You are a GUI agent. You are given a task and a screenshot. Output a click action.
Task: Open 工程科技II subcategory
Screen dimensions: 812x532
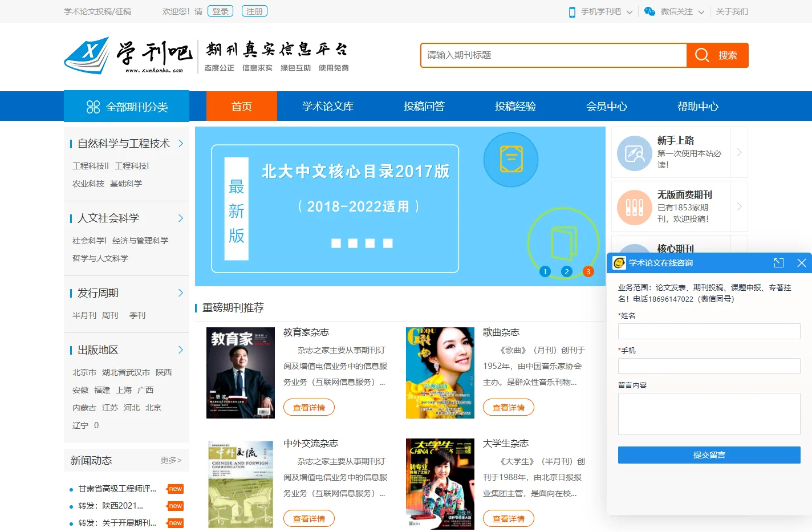coord(91,166)
